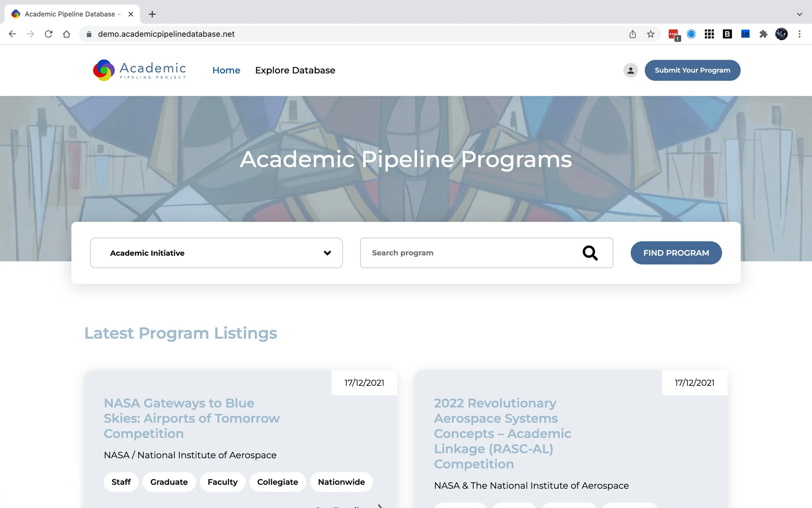This screenshot has width=812, height=508.
Task: Expand the tab search chevron
Action: click(x=799, y=14)
